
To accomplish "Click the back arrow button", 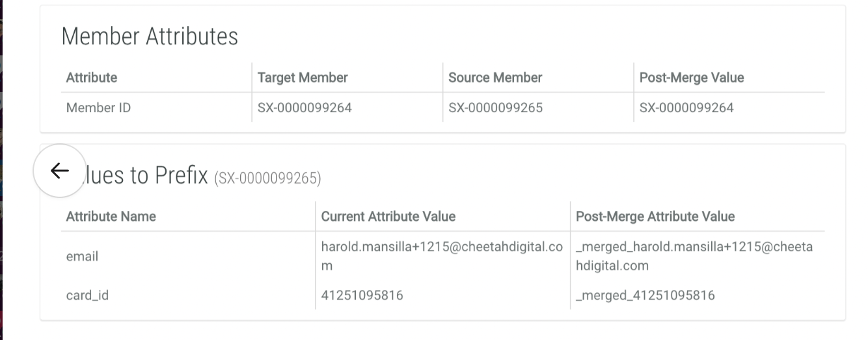I will point(59,171).
